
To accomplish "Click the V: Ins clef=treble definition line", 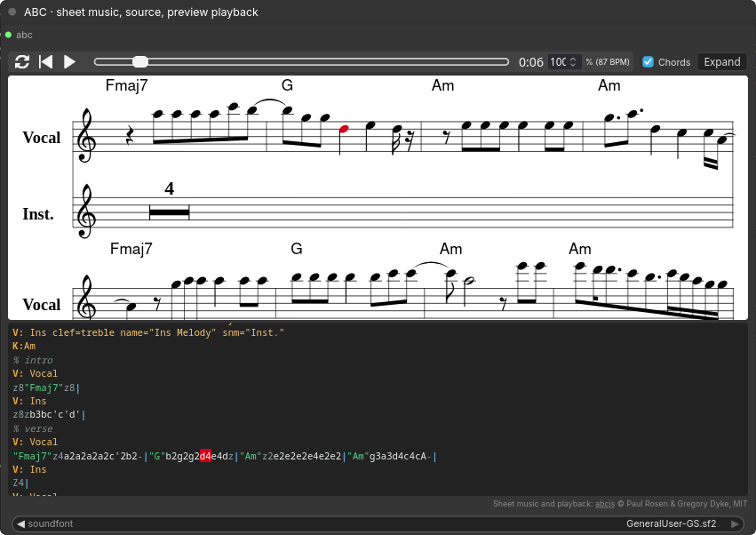I will [x=148, y=332].
